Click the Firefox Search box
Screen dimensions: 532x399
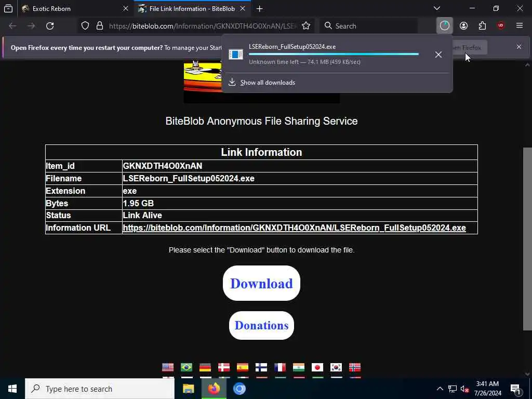point(369,26)
